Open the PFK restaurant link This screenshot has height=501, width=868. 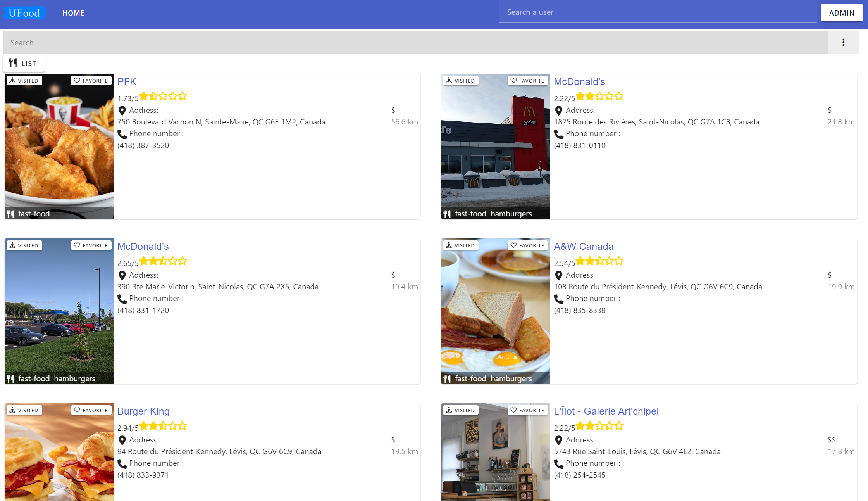[x=127, y=81]
